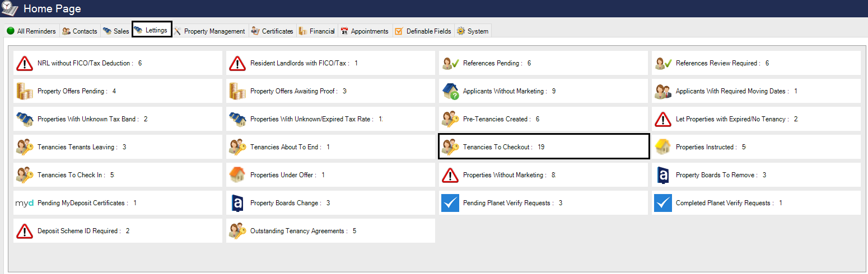Open the Definable Fields tab

tap(423, 31)
